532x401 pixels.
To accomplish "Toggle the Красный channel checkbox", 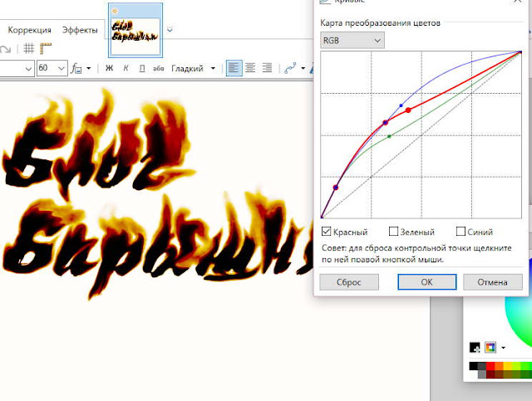I will pyautogui.click(x=327, y=232).
